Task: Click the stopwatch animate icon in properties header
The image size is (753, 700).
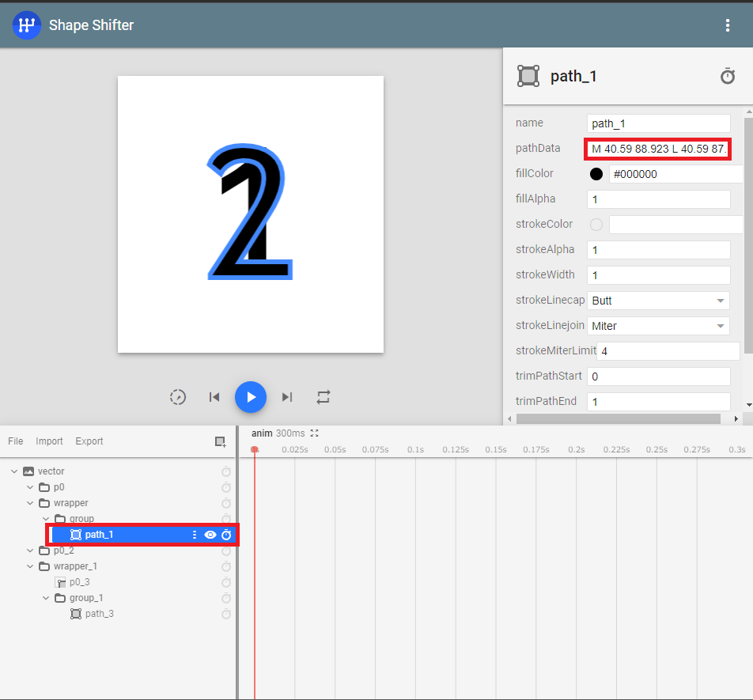Action: pyautogui.click(x=728, y=77)
